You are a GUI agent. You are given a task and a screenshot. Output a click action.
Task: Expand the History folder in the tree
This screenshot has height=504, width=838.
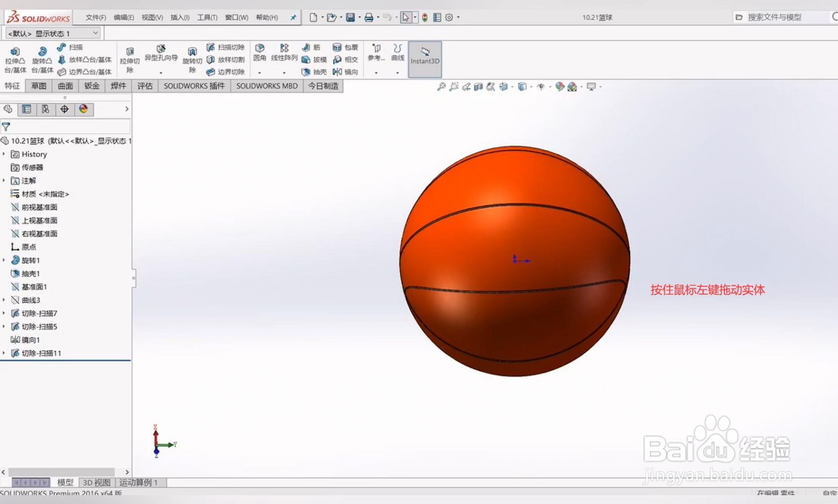coord(4,154)
